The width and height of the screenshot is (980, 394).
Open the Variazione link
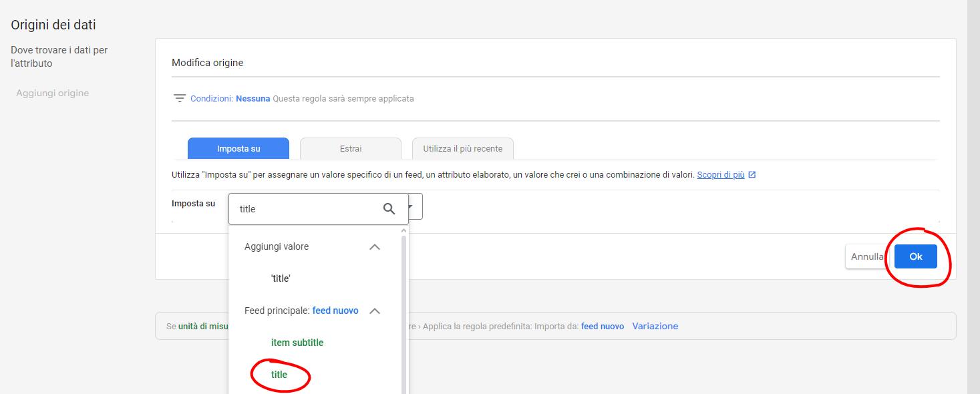click(655, 327)
